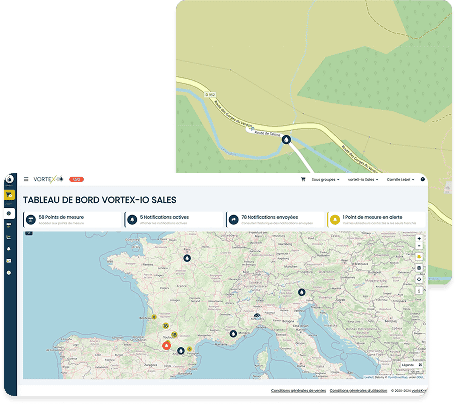This screenshot has height=404, width=456.
Task: Expand the vorteX-io Sales organization dropdown
Action: [363, 179]
